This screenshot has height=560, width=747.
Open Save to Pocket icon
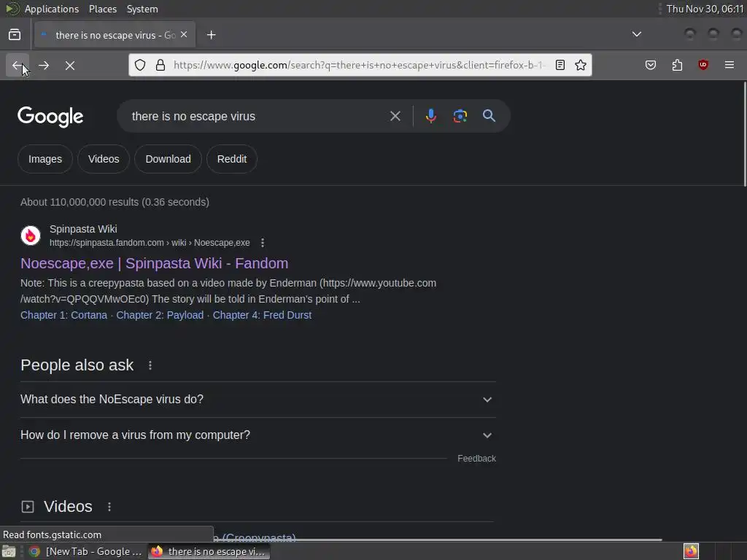[x=650, y=65]
